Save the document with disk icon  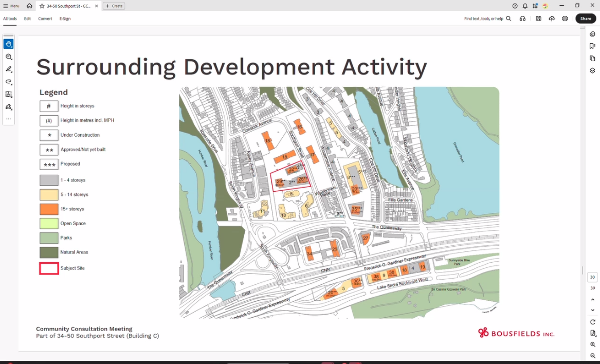538,19
